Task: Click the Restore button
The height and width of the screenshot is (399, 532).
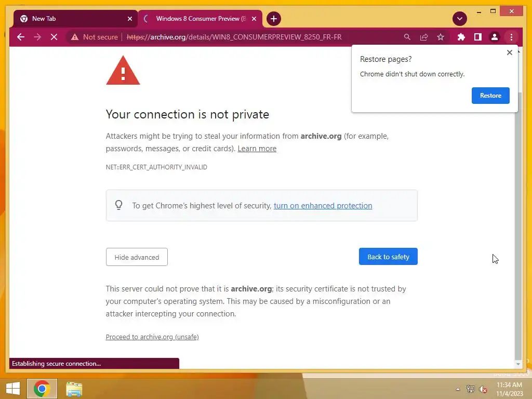Action: pos(490,96)
